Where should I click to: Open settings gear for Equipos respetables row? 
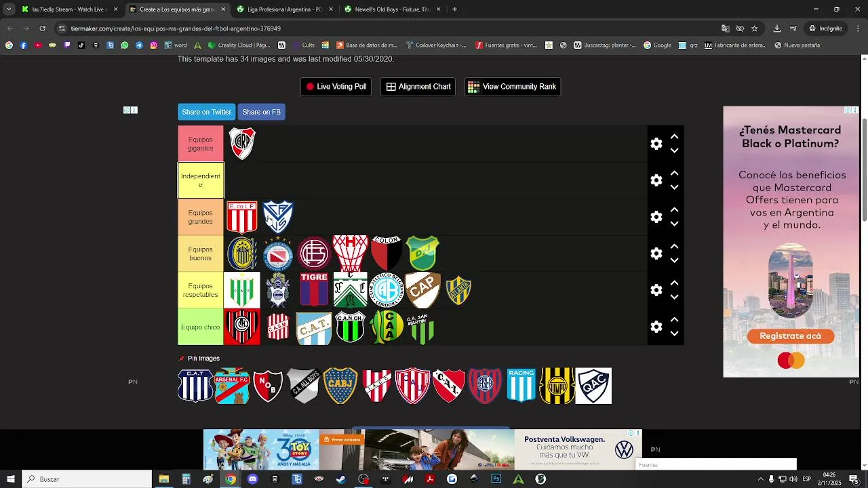[x=656, y=290]
